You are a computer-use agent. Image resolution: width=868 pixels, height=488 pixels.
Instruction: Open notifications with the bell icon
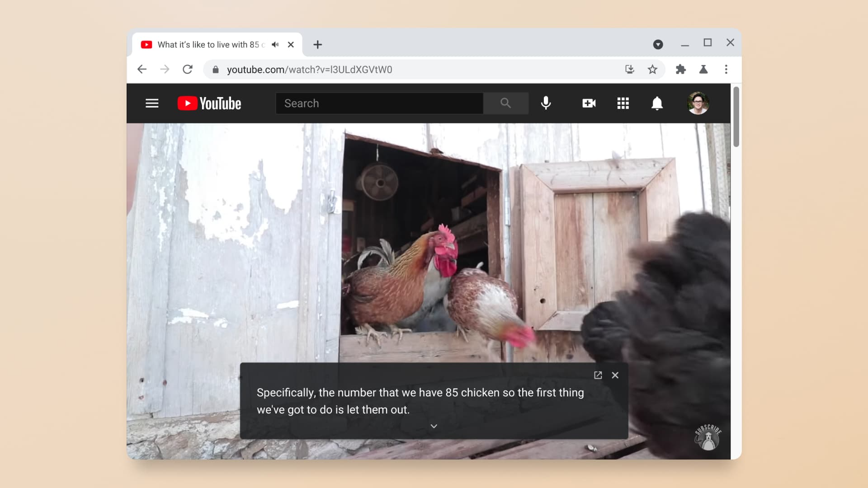pos(657,103)
